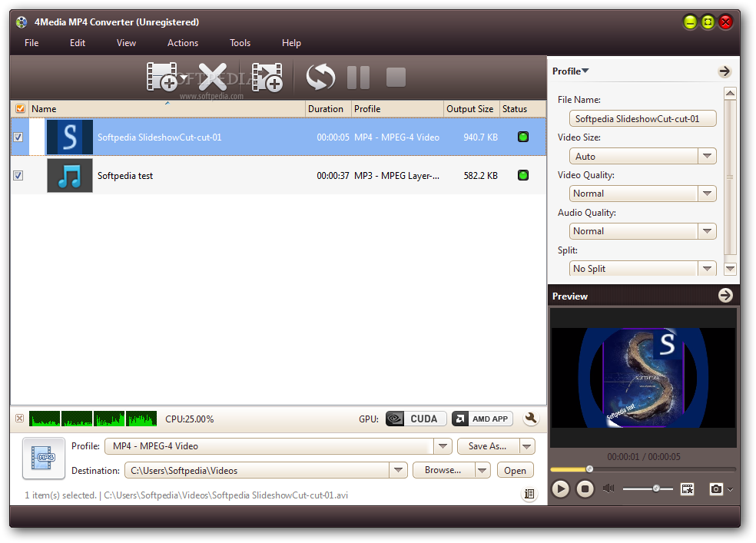Expand the Preview panel with its arrow icon

pyautogui.click(x=725, y=296)
